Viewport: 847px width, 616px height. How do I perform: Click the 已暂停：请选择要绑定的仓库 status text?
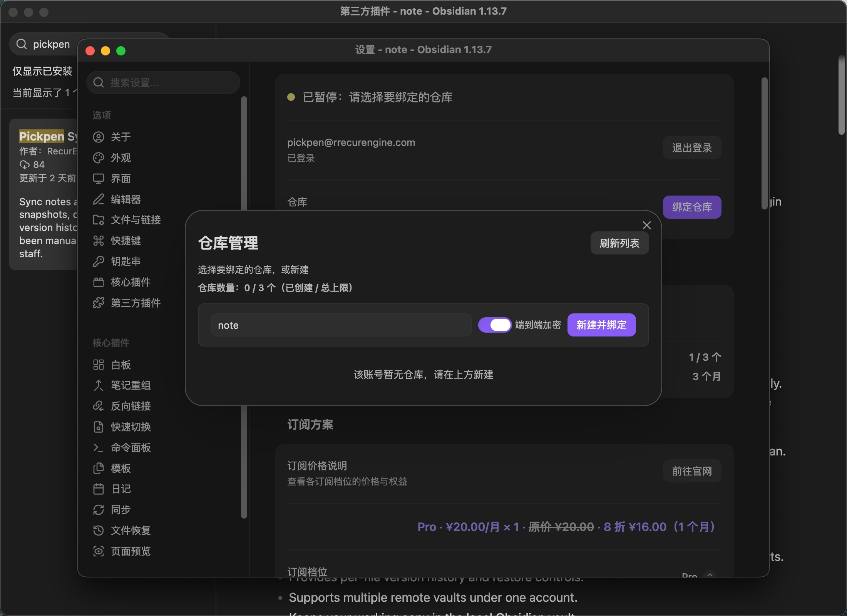pos(377,97)
